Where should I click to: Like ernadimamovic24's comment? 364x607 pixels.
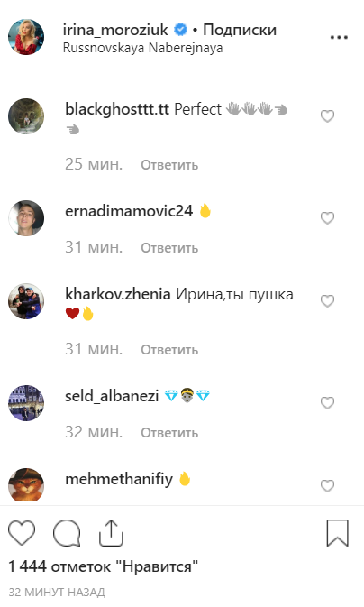pyautogui.click(x=327, y=218)
